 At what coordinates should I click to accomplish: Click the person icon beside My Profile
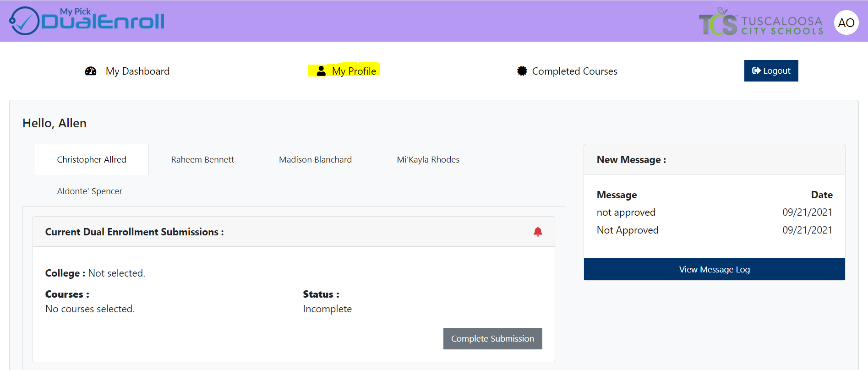(x=321, y=71)
